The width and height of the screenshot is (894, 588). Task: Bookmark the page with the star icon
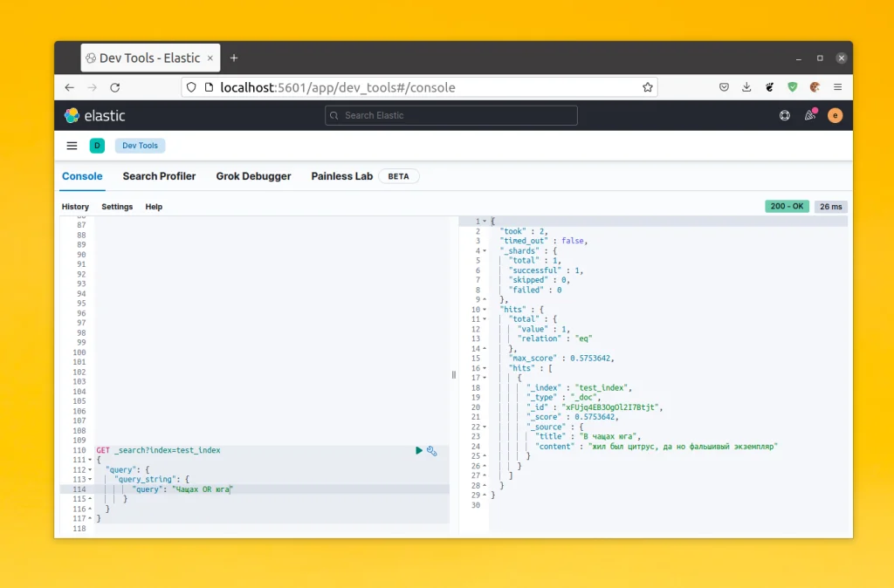647,87
